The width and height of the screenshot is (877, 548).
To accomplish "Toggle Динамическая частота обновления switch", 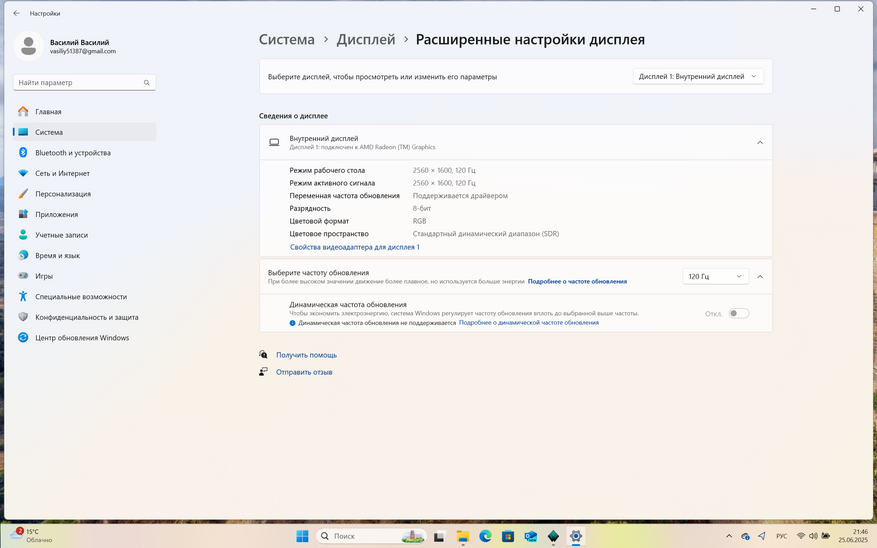I will coord(738,314).
